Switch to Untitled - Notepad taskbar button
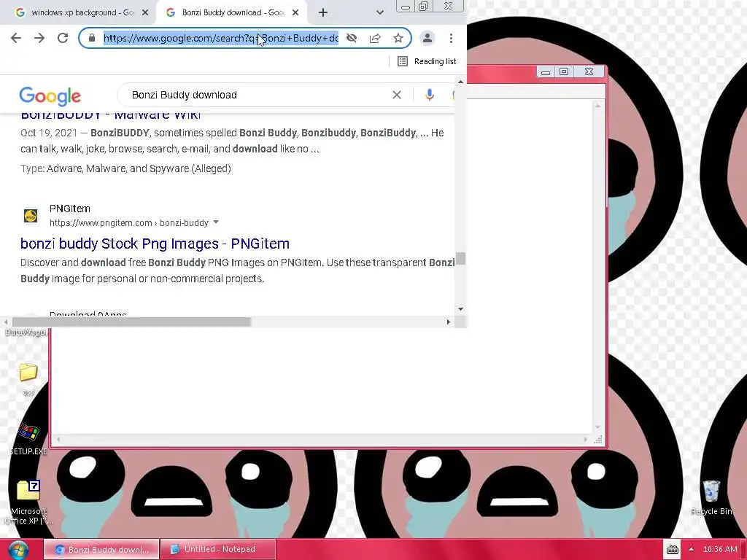This screenshot has height=560, width=747. click(218, 550)
